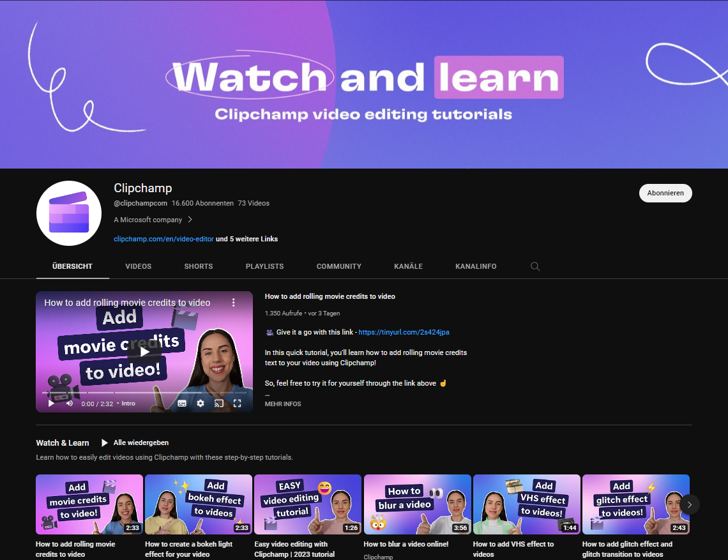Show 'und 5 weitere Links'
Screen dimensions: 728x560
[x=247, y=239]
